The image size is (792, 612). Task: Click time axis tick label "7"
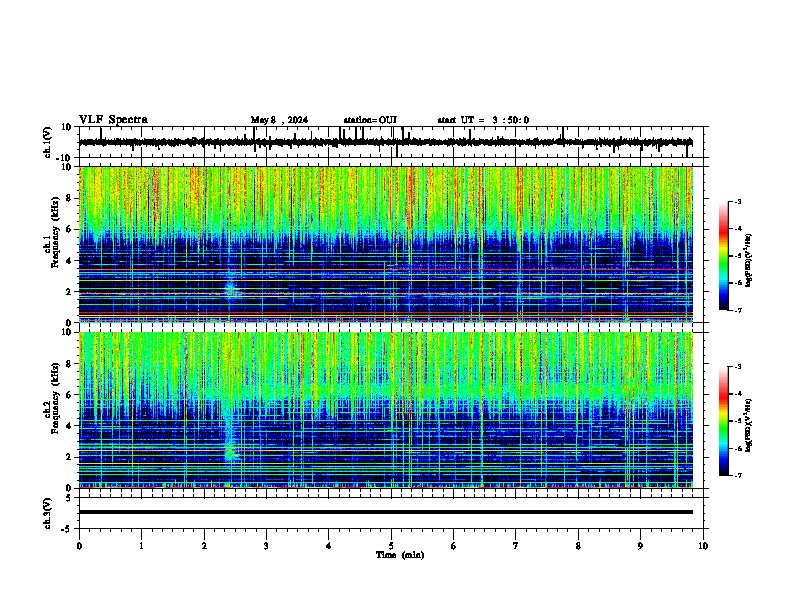[516, 546]
